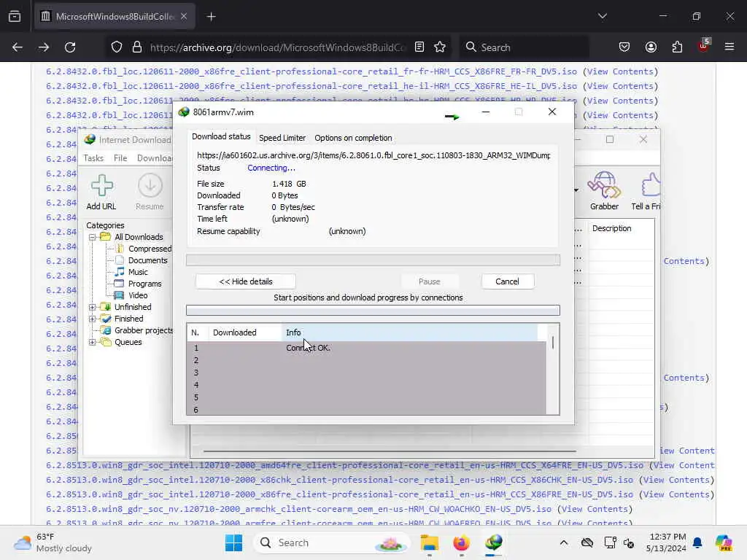
Task: Toggle reader view icon in address bar
Action: point(419,47)
